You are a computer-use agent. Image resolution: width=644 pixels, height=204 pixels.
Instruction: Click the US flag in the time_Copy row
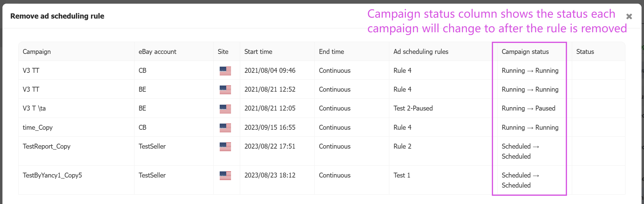[x=225, y=128]
